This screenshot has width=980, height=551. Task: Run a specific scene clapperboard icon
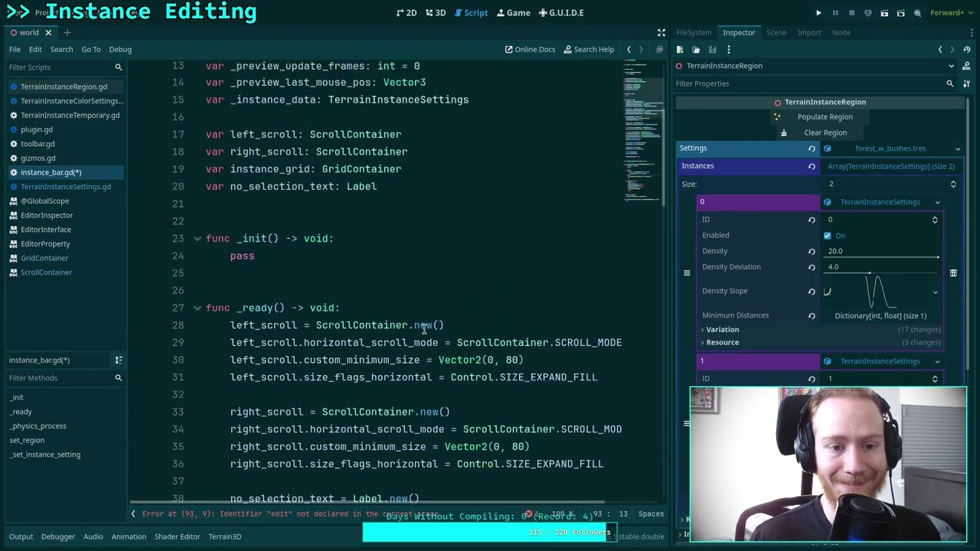[x=901, y=13]
